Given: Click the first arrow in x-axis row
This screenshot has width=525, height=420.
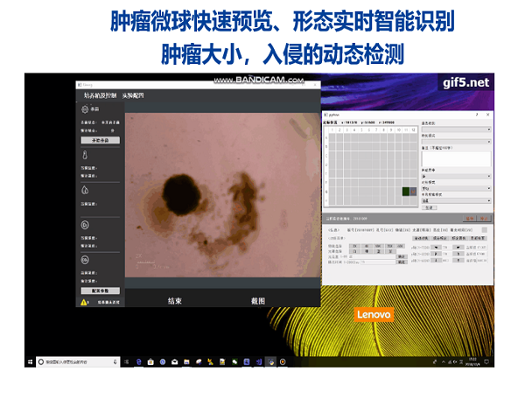Looking at the screenshot, I should pos(436,247).
